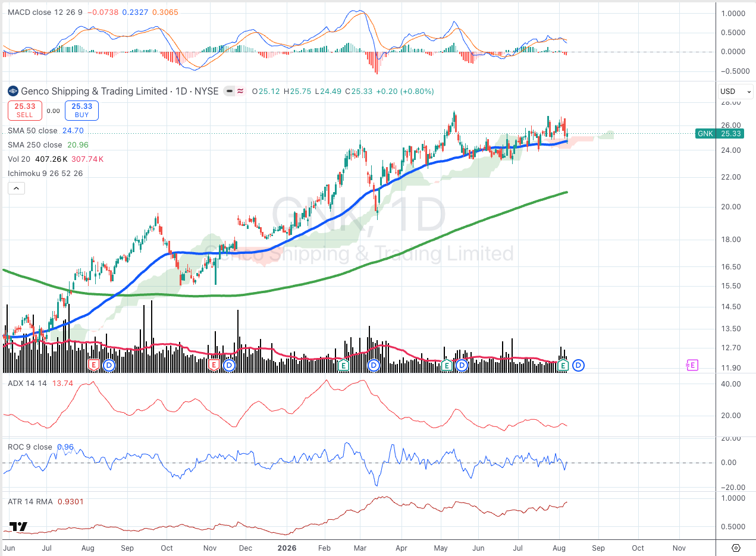Click the 16.50 price scale label
756x556 pixels.
pyautogui.click(x=731, y=267)
